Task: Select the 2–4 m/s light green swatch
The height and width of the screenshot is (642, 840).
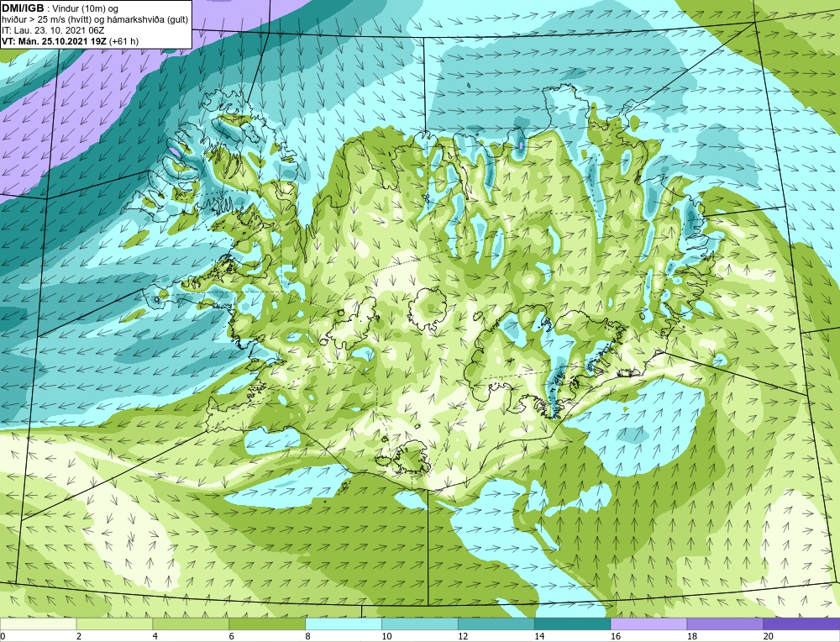Action: pyautogui.click(x=114, y=624)
